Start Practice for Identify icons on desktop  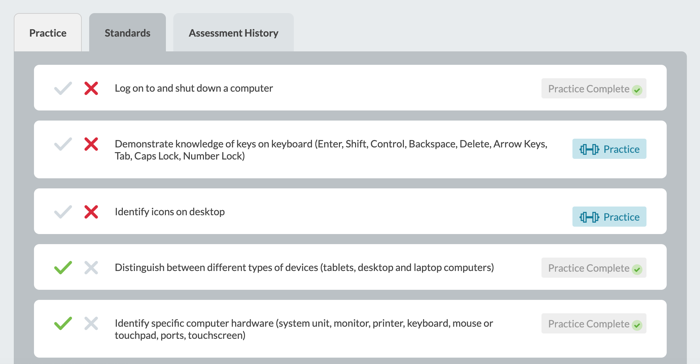[x=609, y=217]
